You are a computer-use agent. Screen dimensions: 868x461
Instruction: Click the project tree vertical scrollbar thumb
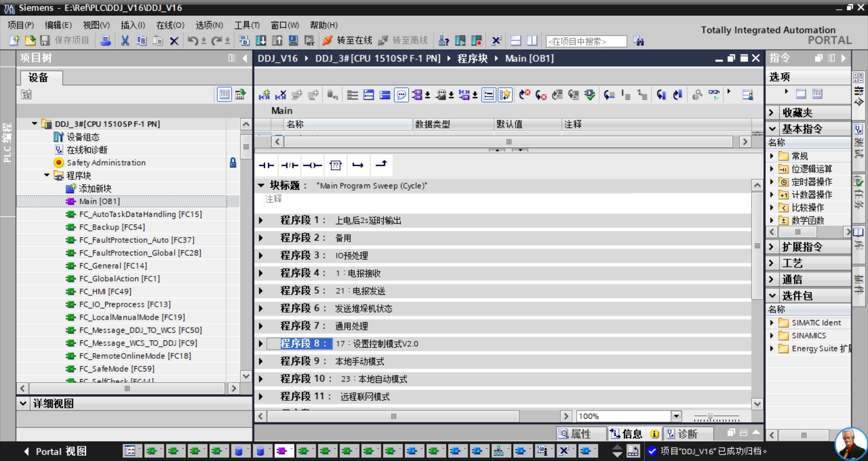[246, 147]
